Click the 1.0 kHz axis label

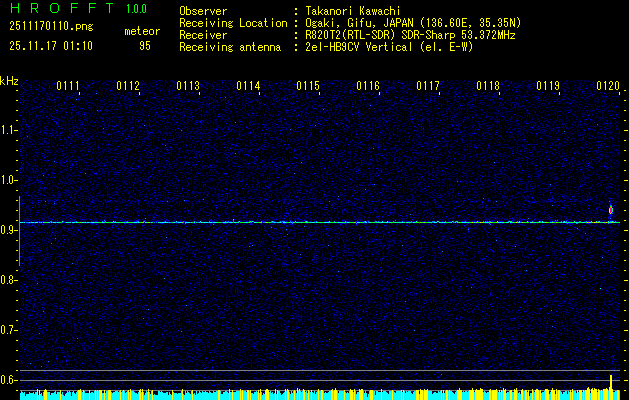click(x=7, y=180)
